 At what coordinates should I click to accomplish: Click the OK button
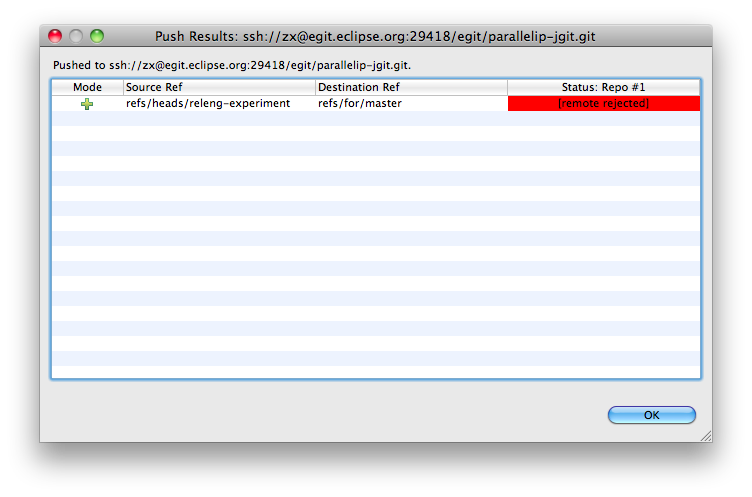pos(651,415)
